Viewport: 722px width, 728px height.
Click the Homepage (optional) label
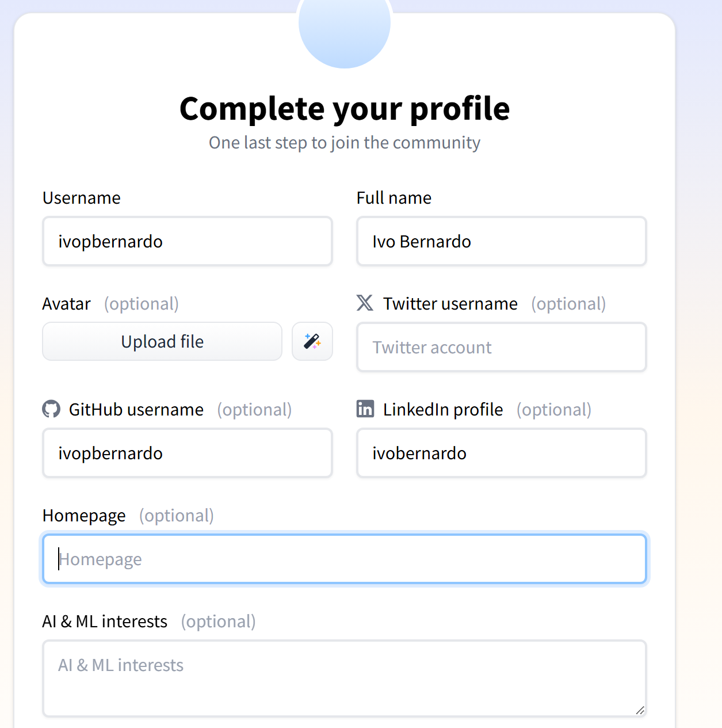pyautogui.click(x=84, y=516)
